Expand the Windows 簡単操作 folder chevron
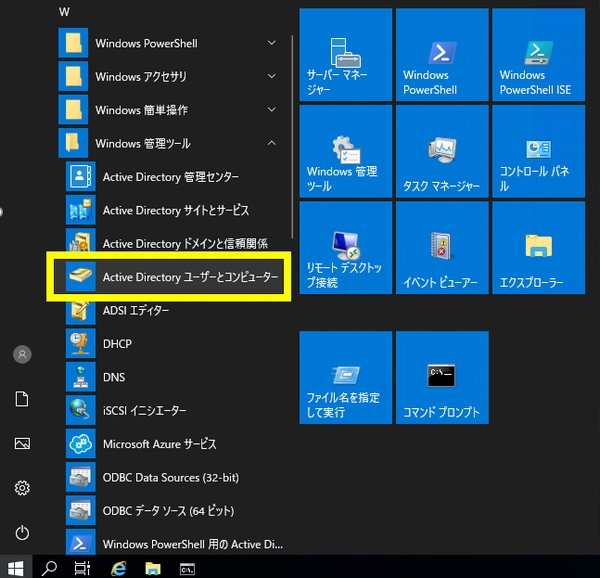Image resolution: width=600 pixels, height=578 pixels. point(272,110)
